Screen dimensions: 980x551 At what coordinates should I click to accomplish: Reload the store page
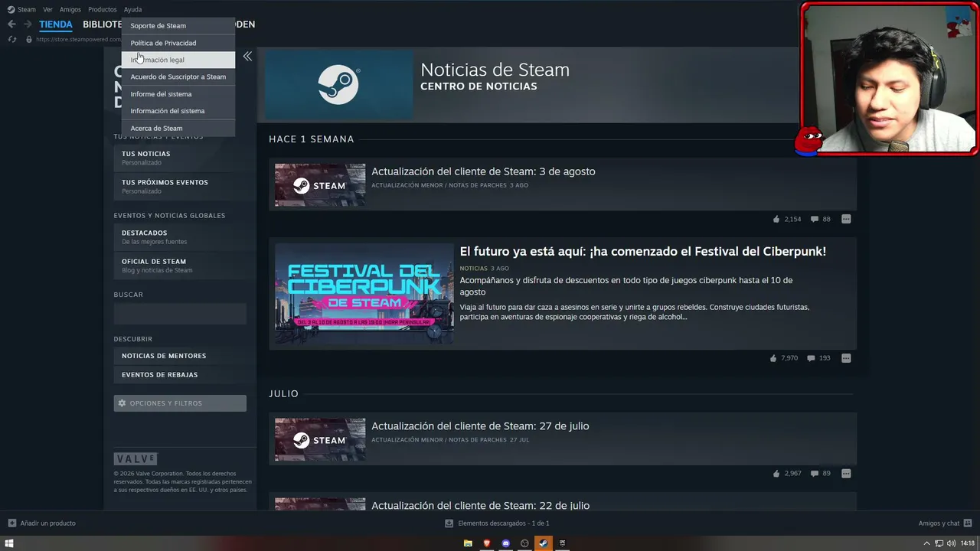(x=12, y=39)
